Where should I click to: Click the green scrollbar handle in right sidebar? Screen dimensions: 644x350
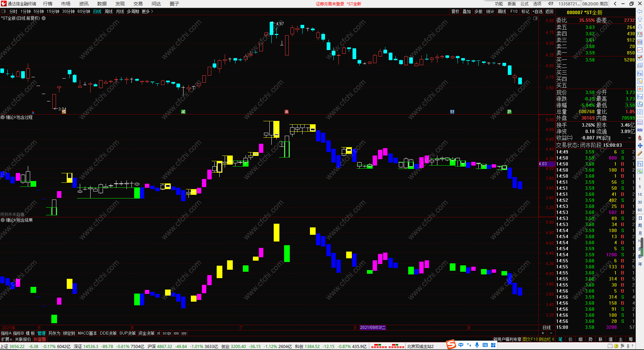pyautogui.click(x=642, y=246)
